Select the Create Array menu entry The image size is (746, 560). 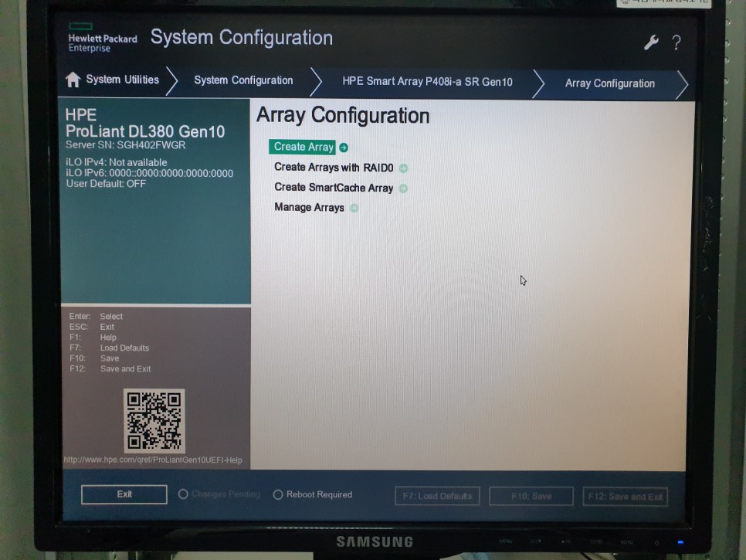coord(303,147)
